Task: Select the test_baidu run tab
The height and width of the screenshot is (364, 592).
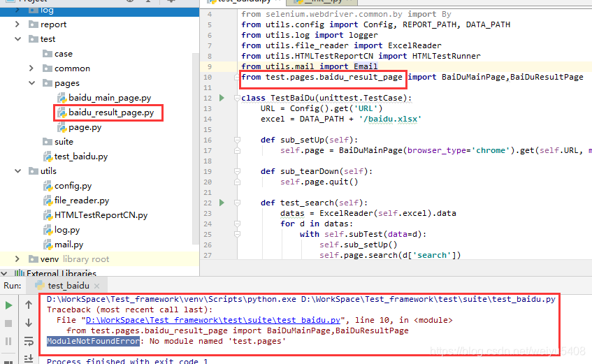Action: click(68, 286)
